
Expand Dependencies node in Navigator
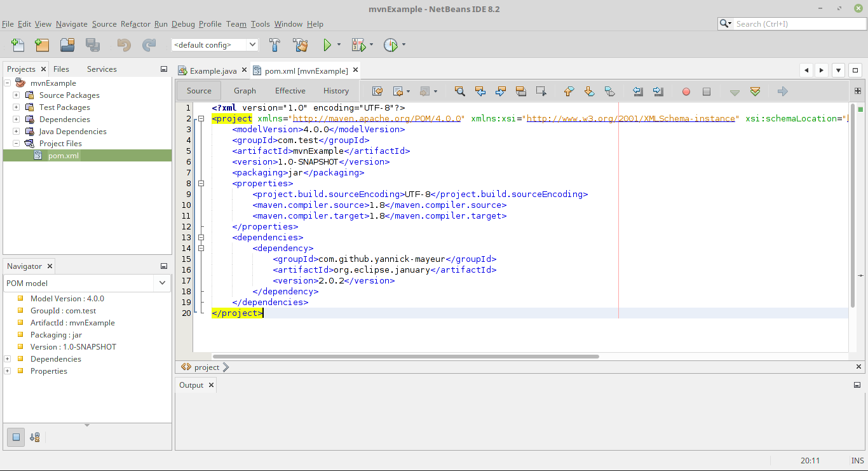pos(8,359)
